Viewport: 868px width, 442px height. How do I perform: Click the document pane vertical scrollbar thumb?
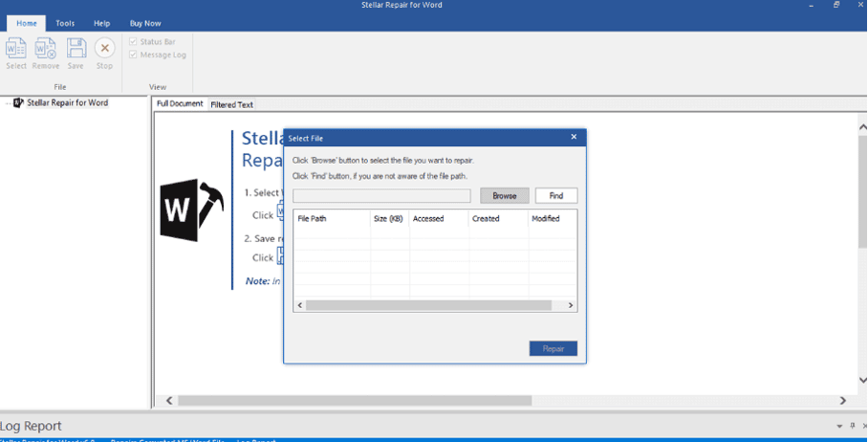point(862,191)
